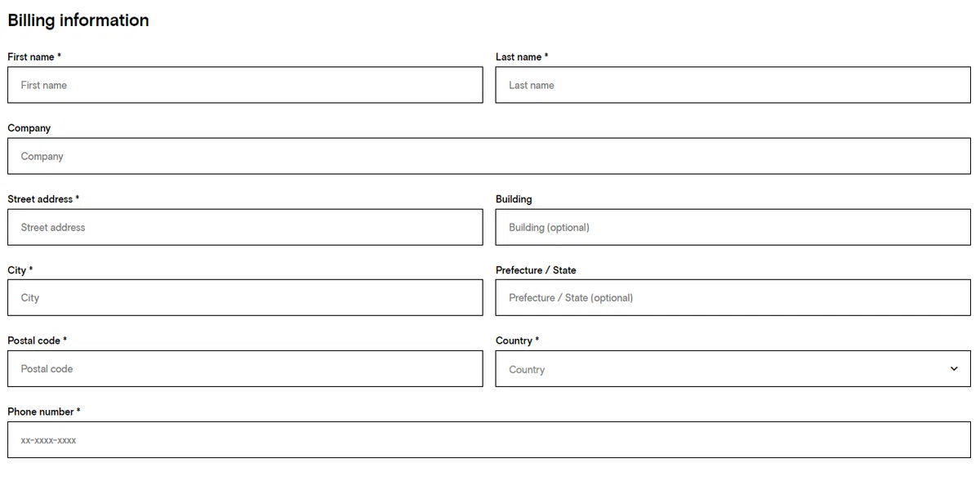Click into the Street address field
980x481 pixels.
(245, 227)
